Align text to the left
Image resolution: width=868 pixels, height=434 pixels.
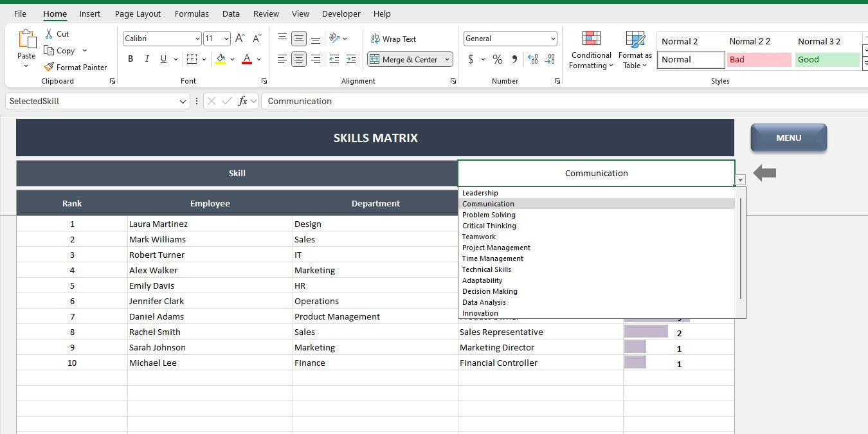click(x=282, y=59)
